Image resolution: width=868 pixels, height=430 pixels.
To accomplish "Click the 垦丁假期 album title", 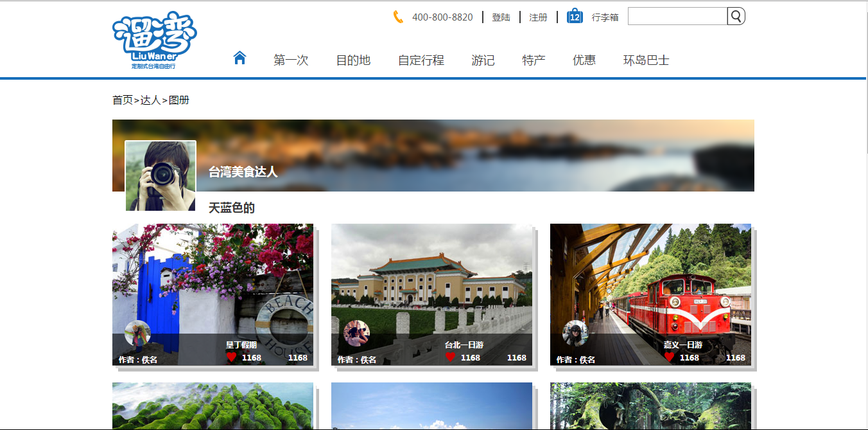I will click(241, 345).
